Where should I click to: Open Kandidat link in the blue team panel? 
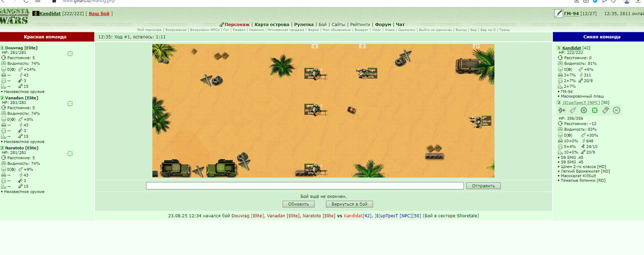572,48
